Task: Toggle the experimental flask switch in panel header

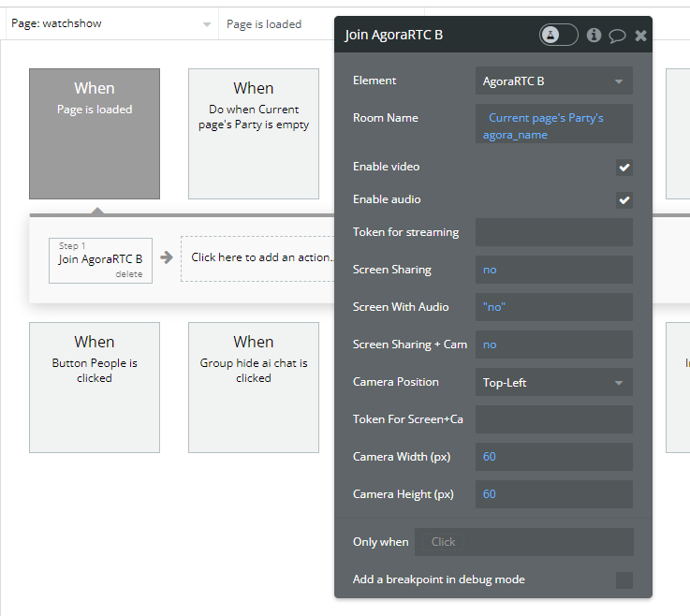Action: coord(558,35)
